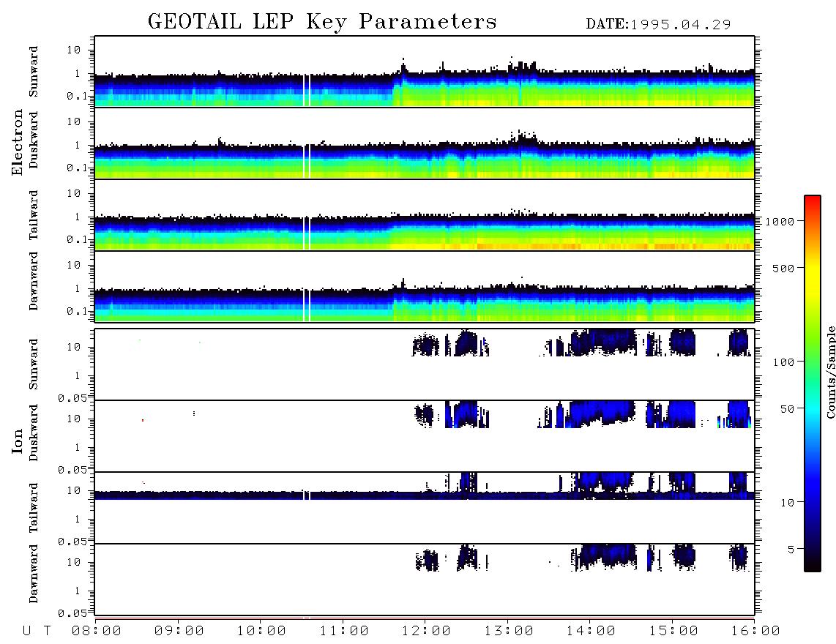Click the Ion "Tailward" panel label

click(34, 508)
